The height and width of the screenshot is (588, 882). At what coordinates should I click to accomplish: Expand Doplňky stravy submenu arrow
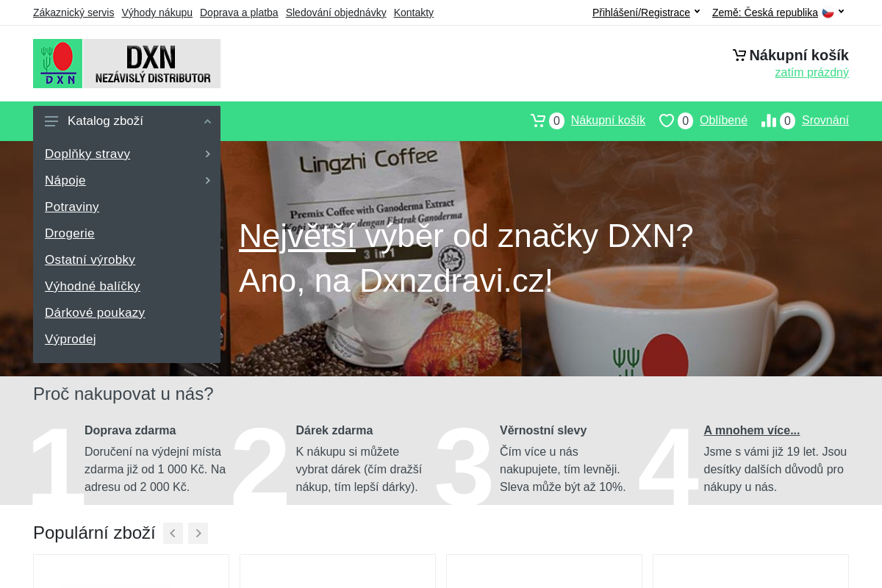tap(207, 154)
